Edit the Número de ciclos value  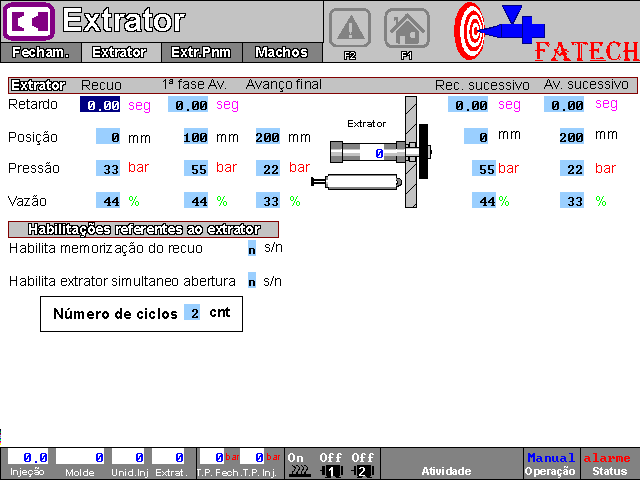193,314
